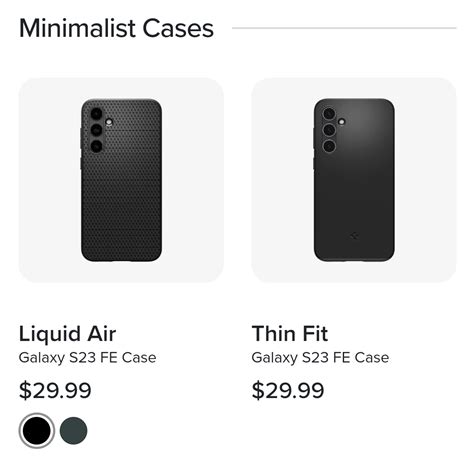This screenshot has width=474, height=463.
Task: Click the top camera lens on Liquid Air case
Action: (96, 114)
